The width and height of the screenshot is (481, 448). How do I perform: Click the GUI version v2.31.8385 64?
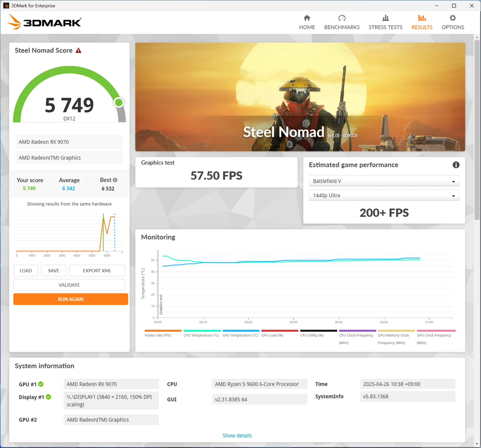pos(259,400)
